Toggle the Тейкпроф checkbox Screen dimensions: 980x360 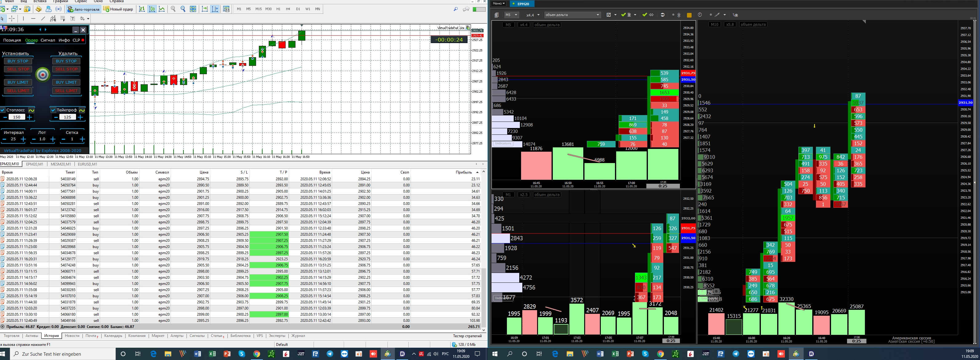[x=53, y=110]
